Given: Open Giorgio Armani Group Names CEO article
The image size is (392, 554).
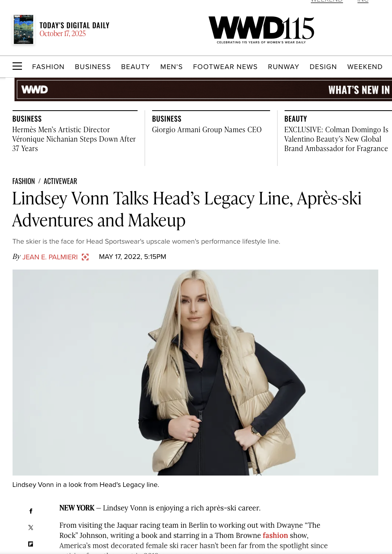Looking at the screenshot, I should click(x=207, y=129).
